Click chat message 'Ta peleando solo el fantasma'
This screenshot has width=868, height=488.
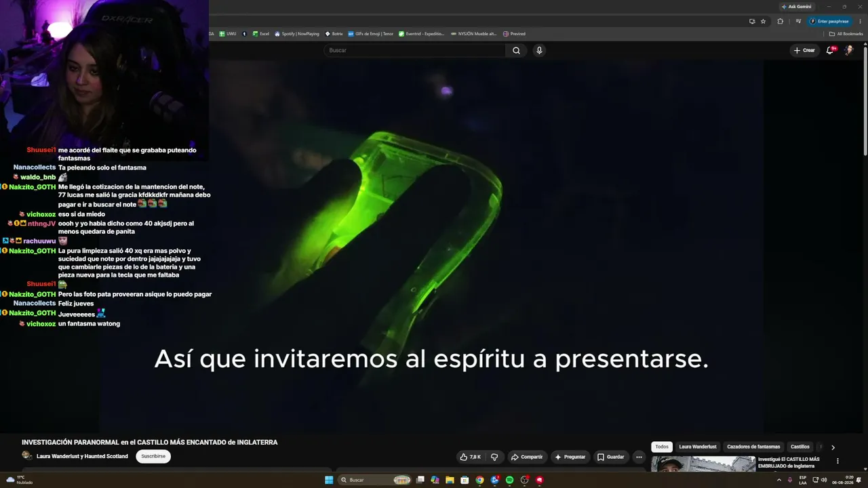click(x=102, y=167)
